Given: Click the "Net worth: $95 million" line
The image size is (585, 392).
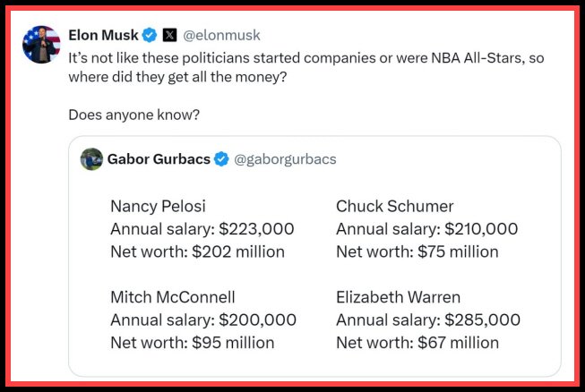Looking at the screenshot, I should [192, 342].
